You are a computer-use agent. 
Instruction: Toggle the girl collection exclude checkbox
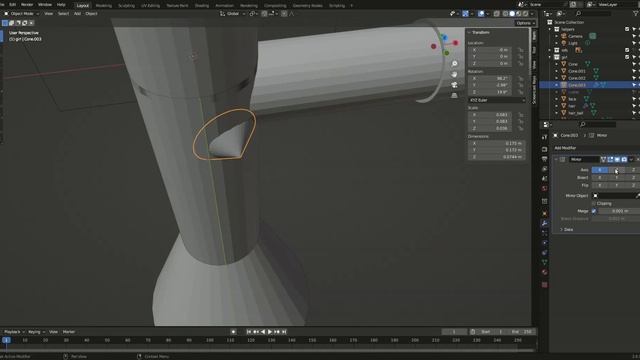627,57
